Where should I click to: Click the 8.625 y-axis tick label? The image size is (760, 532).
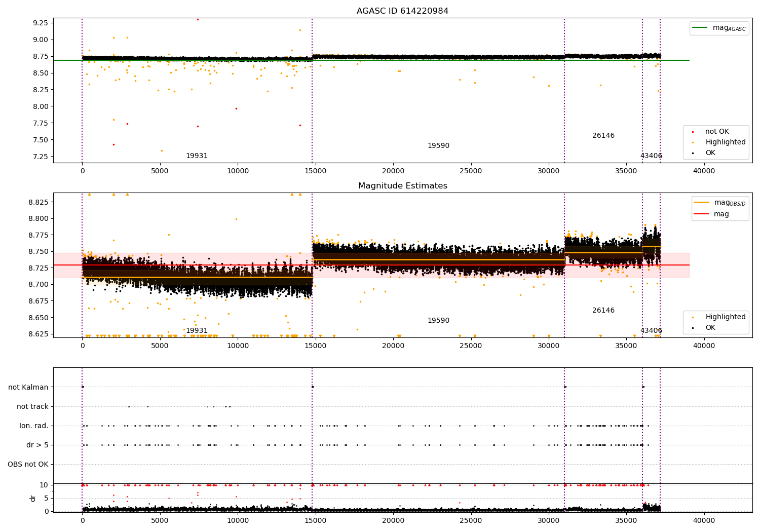click(38, 334)
